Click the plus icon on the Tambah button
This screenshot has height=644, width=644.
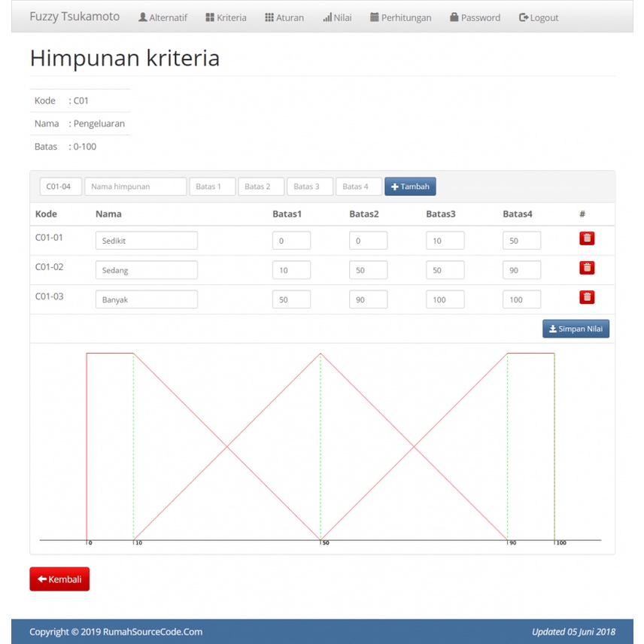pos(396,186)
